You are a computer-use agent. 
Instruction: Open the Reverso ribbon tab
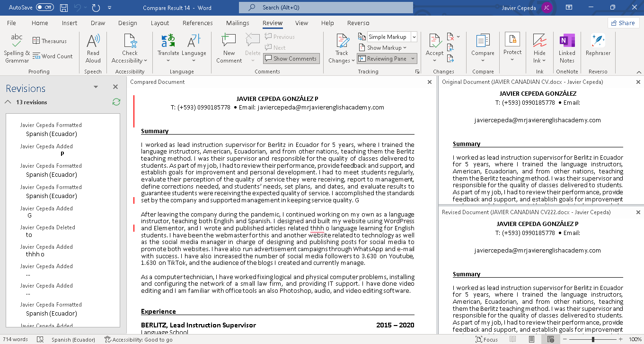click(x=358, y=23)
